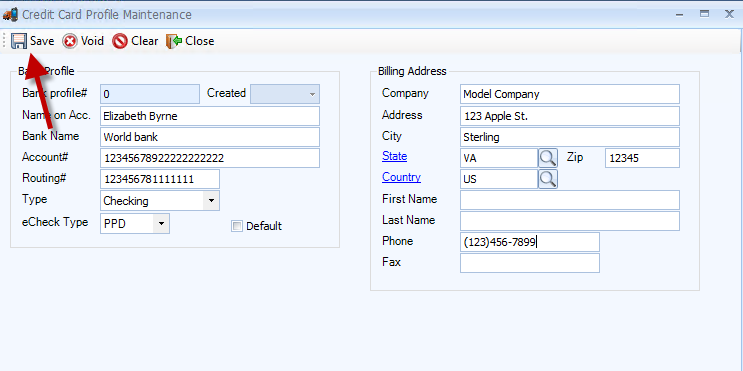This screenshot has height=371, width=743.
Task: Click the Zip field 12345
Action: click(643, 158)
